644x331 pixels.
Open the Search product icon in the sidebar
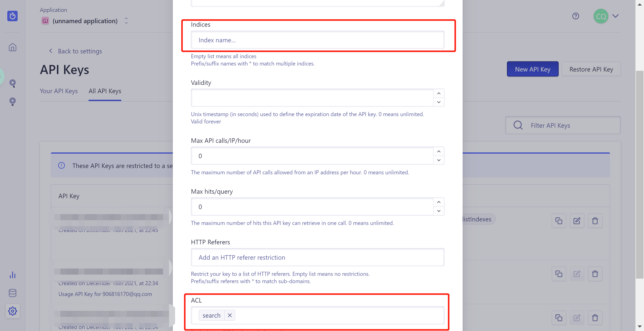tap(13, 83)
